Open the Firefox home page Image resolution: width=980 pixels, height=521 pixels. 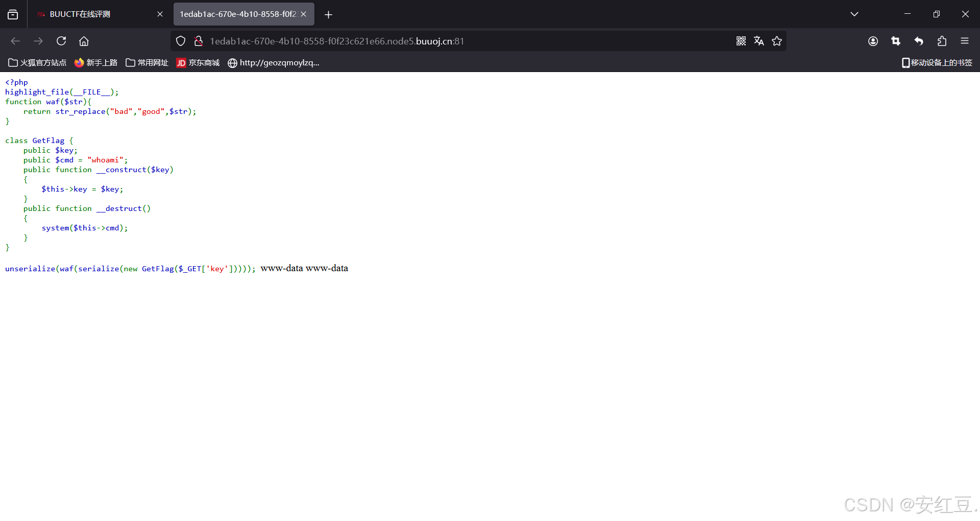pyautogui.click(x=84, y=41)
